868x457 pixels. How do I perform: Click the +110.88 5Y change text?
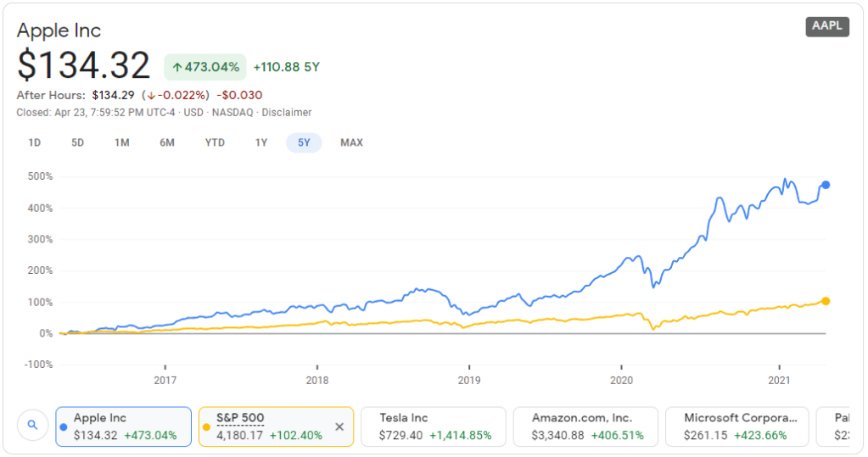click(x=286, y=67)
